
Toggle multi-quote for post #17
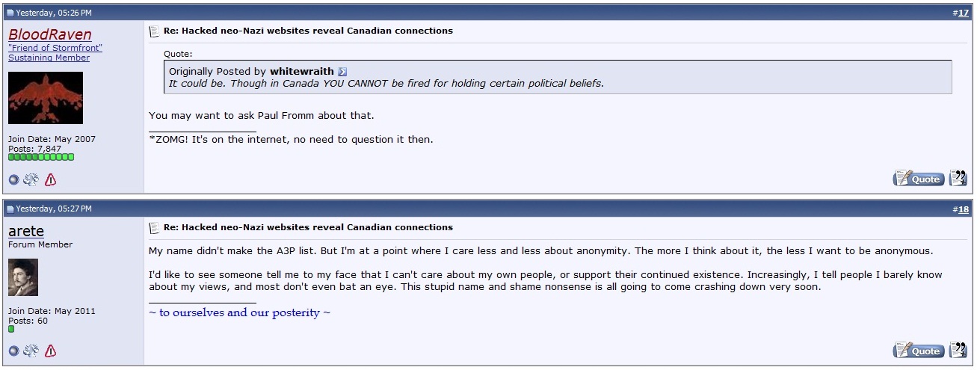click(x=958, y=179)
